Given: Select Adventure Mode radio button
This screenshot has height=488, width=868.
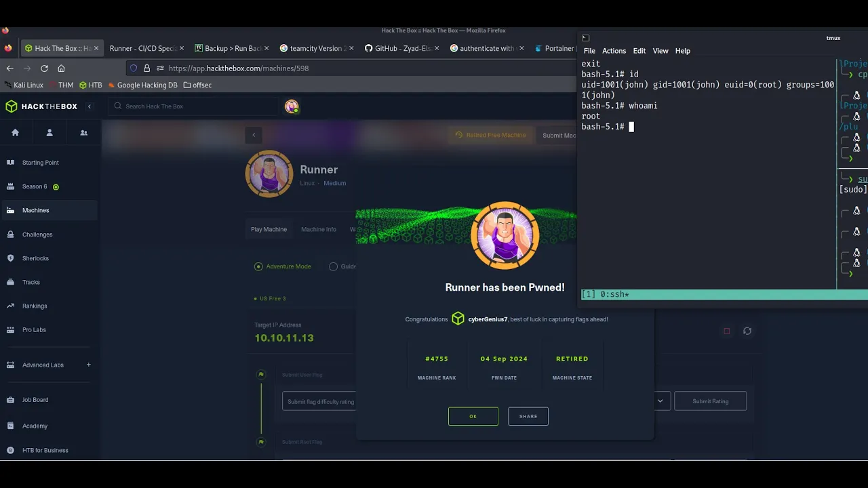Looking at the screenshot, I should (x=258, y=266).
